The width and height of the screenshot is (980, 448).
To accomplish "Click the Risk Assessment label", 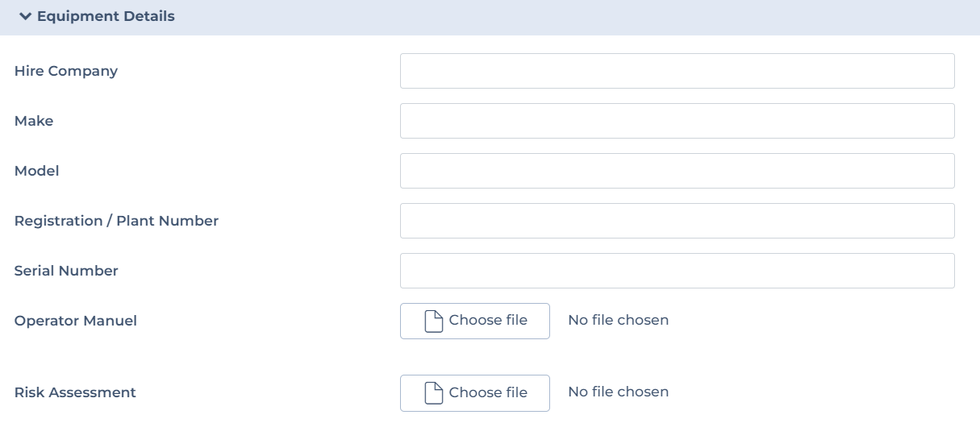I will [x=75, y=392].
